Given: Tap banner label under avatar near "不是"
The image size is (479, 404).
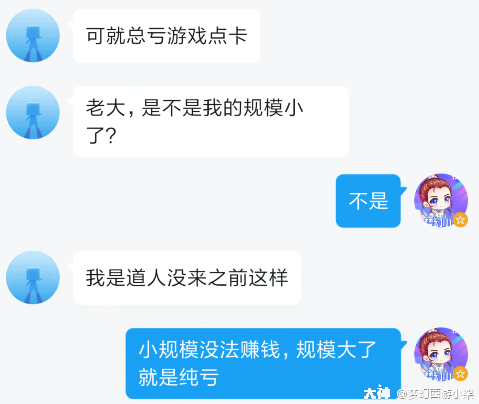Looking at the screenshot, I should (438, 222).
